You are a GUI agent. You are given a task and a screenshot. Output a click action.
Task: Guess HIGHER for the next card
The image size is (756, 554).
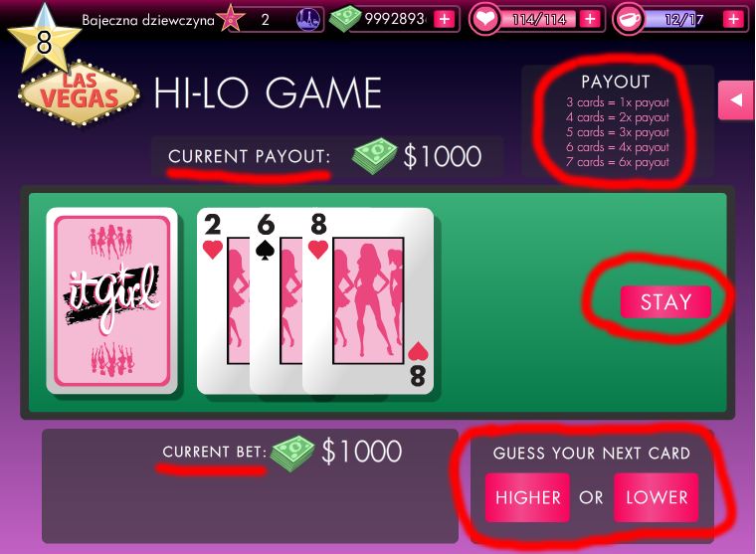(527, 497)
